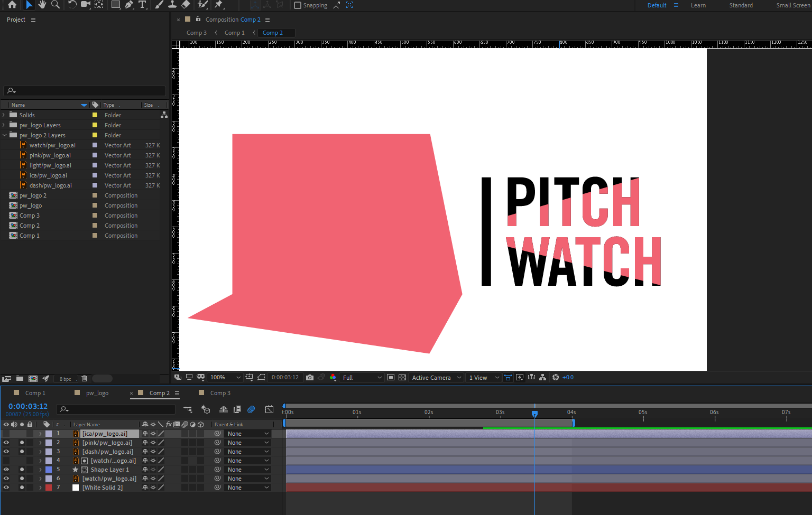The height and width of the screenshot is (515, 812).
Task: Take a snapshot of the composition view
Action: pyautogui.click(x=309, y=377)
